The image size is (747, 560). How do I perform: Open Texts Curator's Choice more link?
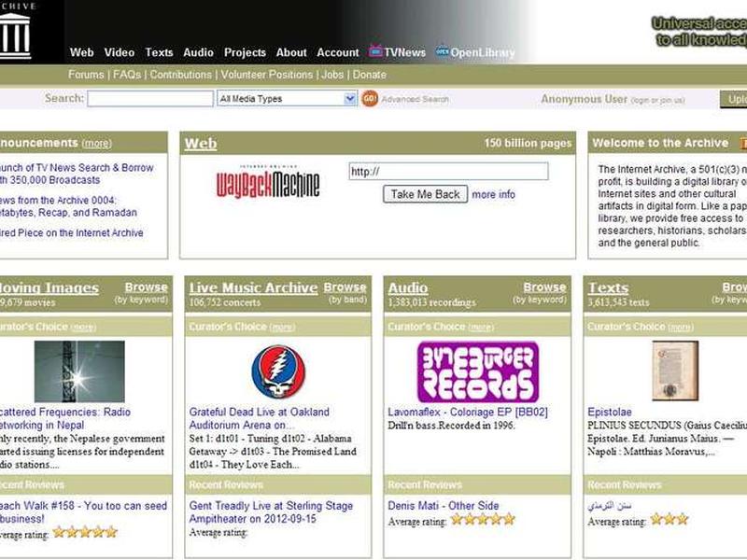tap(681, 328)
